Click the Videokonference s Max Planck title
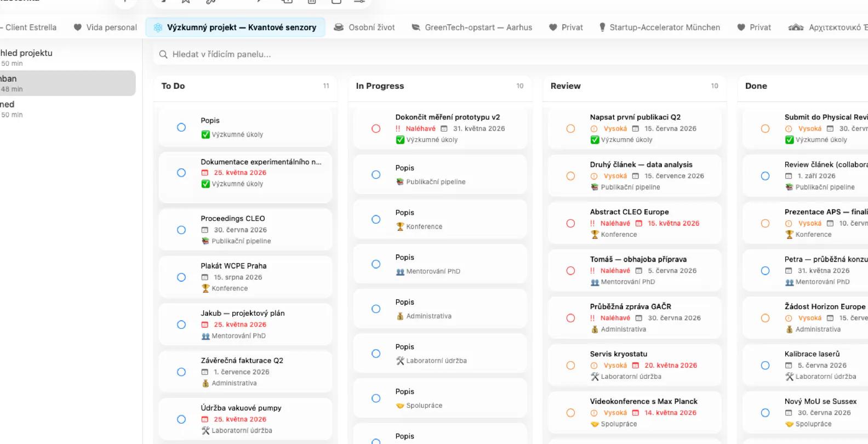 tap(644, 402)
